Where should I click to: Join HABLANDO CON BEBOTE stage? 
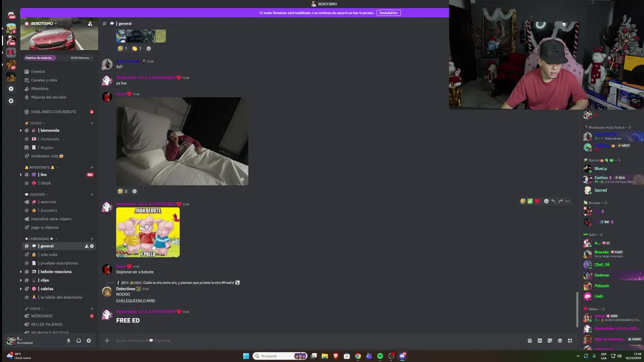(x=59, y=112)
